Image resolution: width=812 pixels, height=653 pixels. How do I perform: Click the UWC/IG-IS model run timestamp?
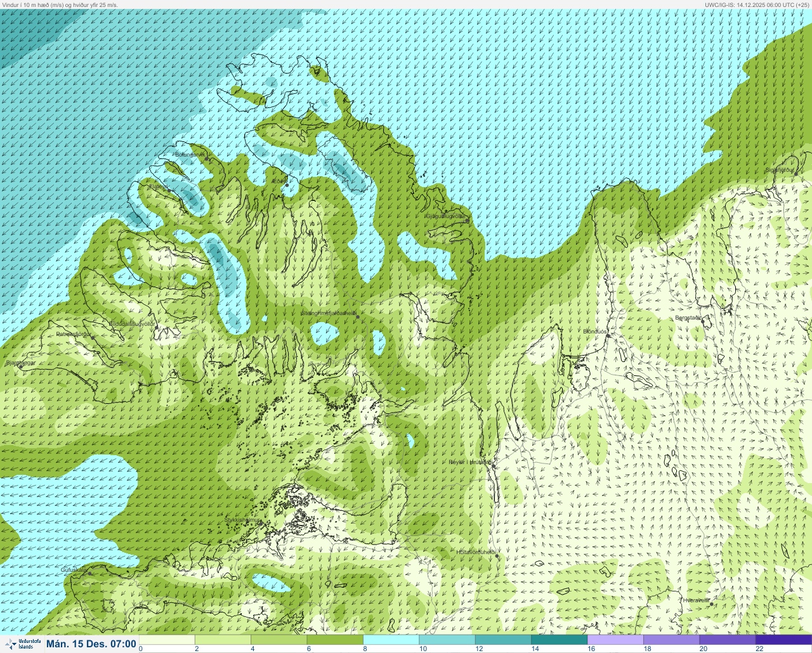coord(757,4)
